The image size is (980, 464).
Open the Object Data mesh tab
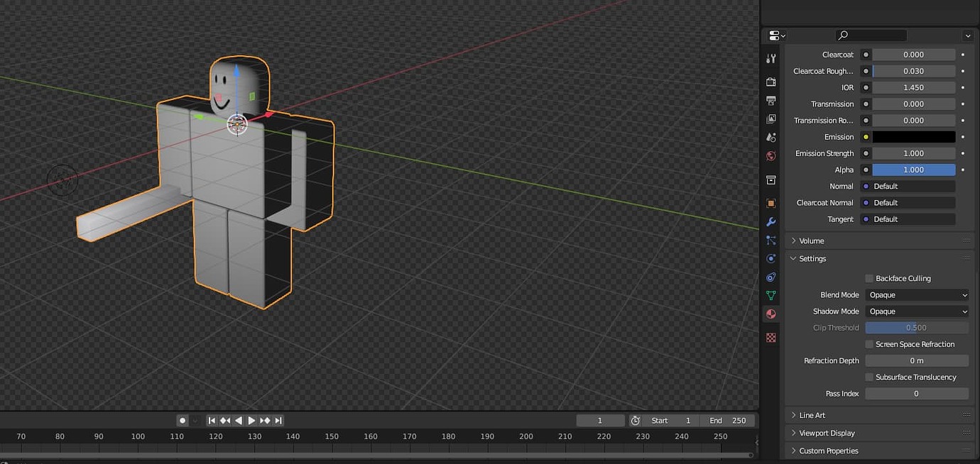coord(771,295)
